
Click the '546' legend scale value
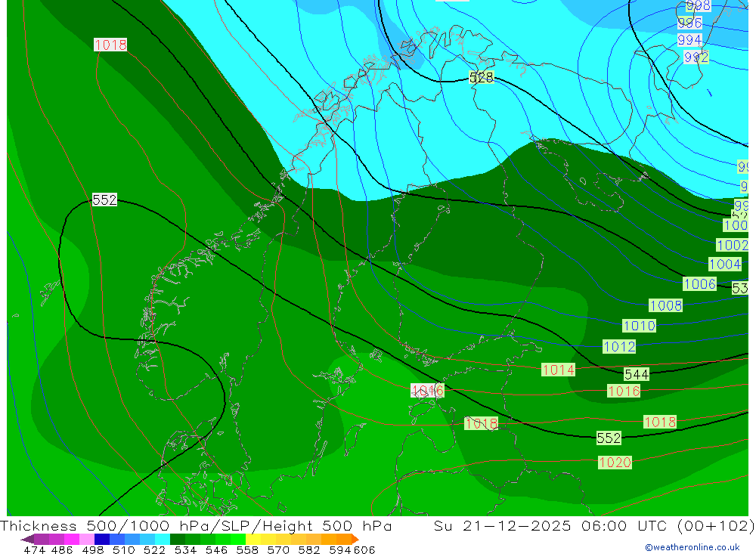coord(216,549)
